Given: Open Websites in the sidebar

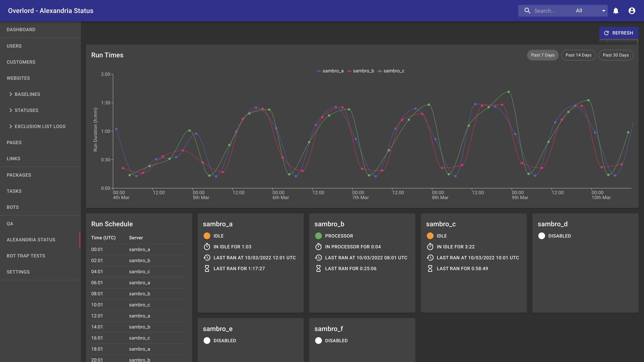Looking at the screenshot, I should [40, 78].
